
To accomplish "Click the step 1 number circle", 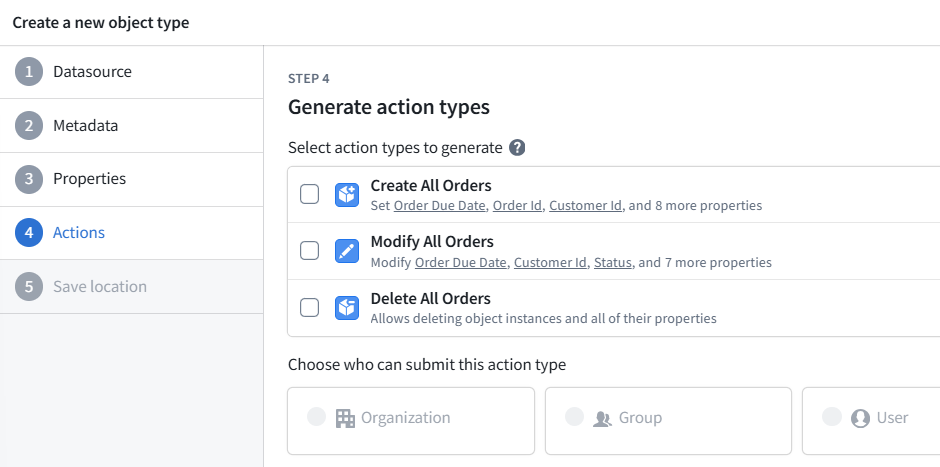I will click(29, 72).
